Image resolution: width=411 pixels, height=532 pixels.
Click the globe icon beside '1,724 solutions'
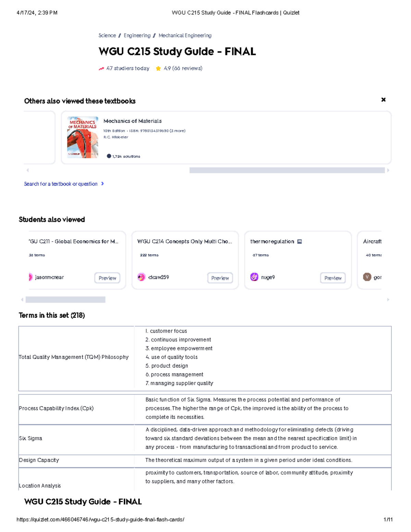pyautogui.click(x=109, y=156)
